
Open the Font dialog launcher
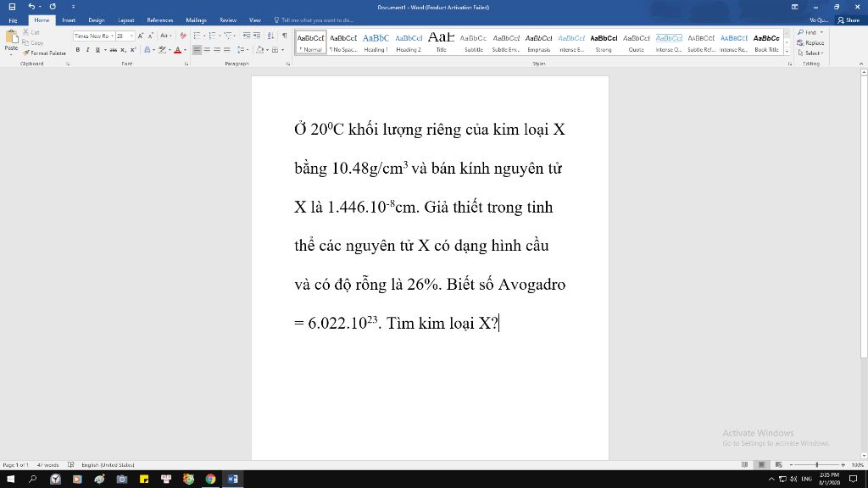pos(186,64)
